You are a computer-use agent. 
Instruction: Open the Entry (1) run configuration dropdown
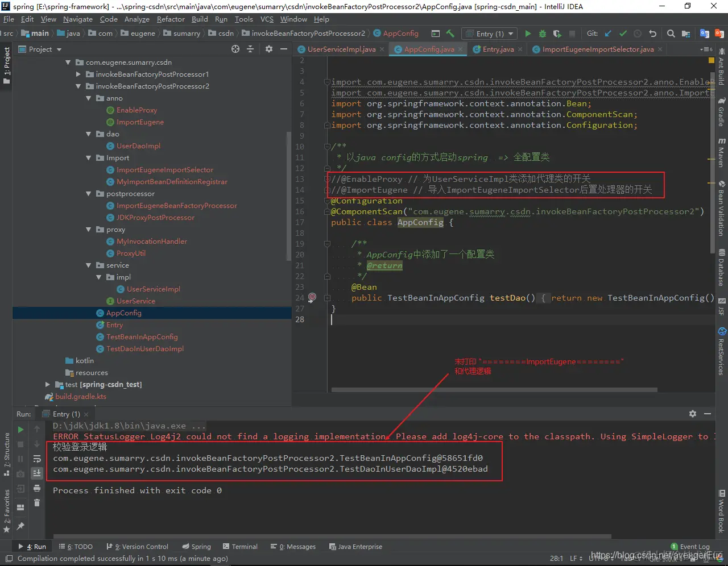(x=489, y=34)
